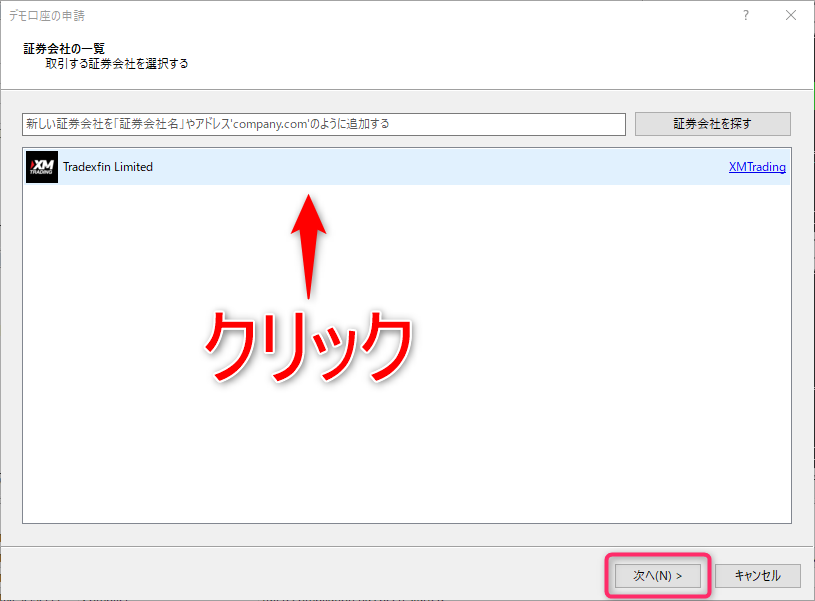Select the Tradexfin Limited broker row
Screen dimensions: 815x601
[x=407, y=167]
